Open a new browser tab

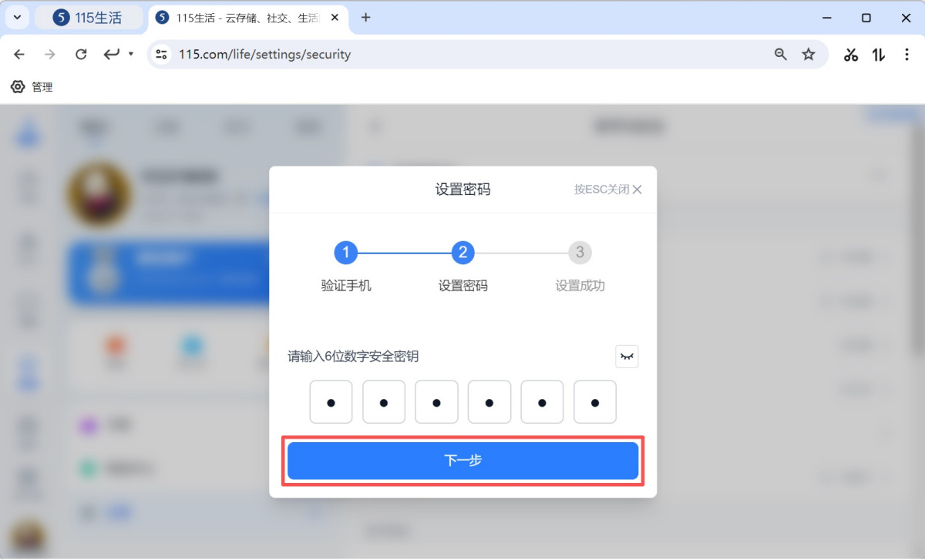click(366, 18)
